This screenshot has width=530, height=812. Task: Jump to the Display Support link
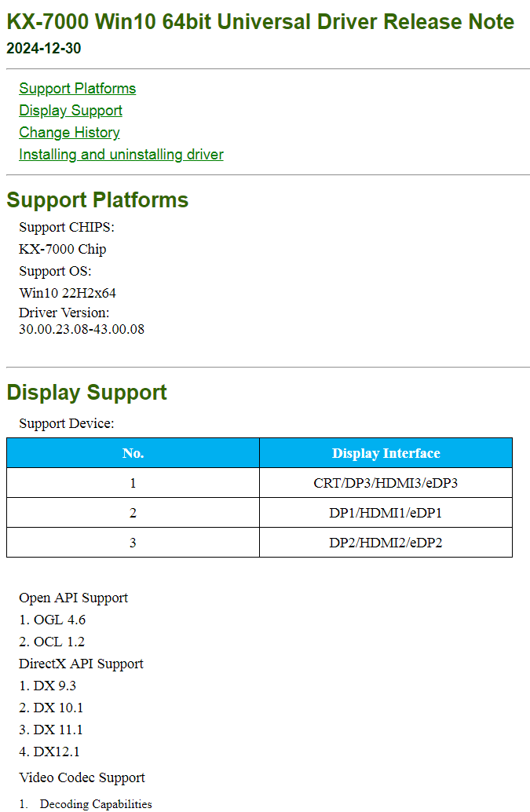[71, 111]
